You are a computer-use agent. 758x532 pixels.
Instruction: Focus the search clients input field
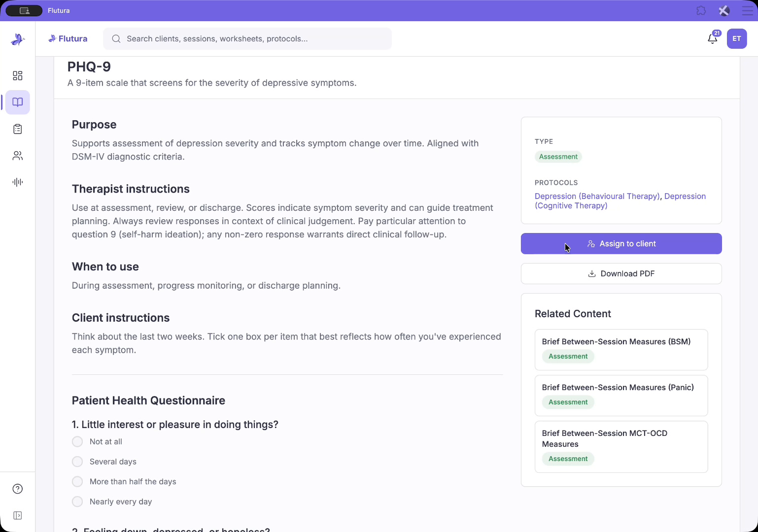[x=247, y=38]
